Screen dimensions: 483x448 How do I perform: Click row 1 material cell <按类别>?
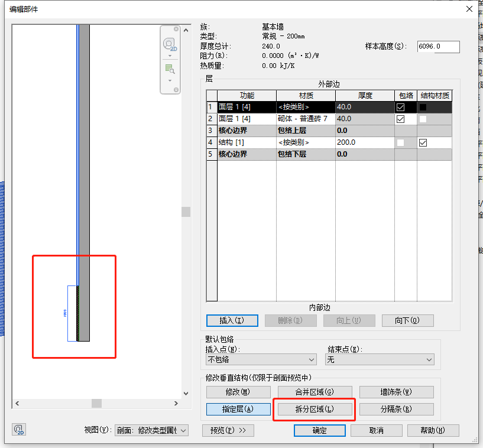[306, 107]
